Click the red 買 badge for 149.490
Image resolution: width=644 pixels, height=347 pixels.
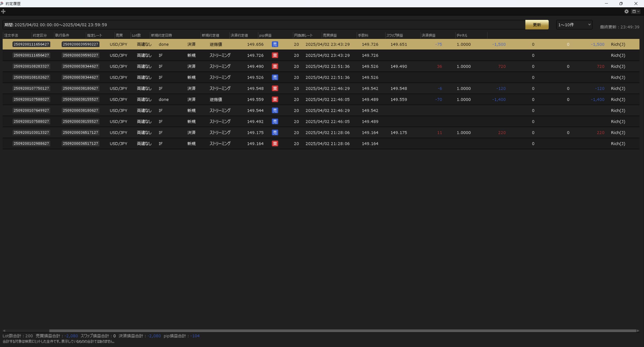point(275,67)
